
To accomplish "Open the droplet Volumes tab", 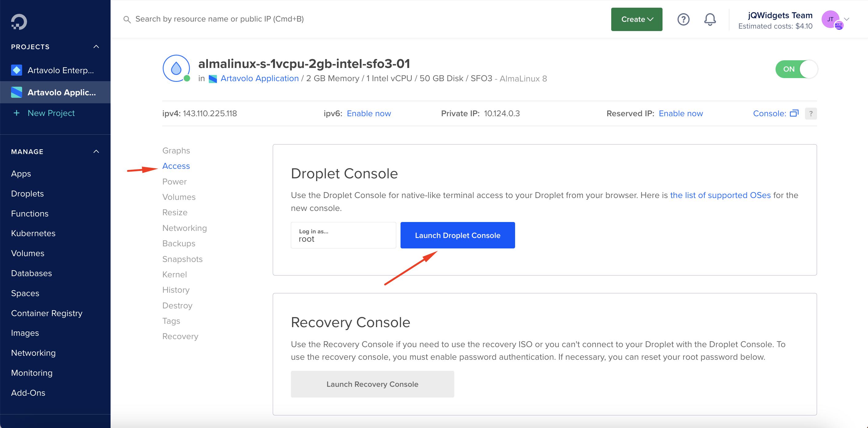I will tap(178, 197).
